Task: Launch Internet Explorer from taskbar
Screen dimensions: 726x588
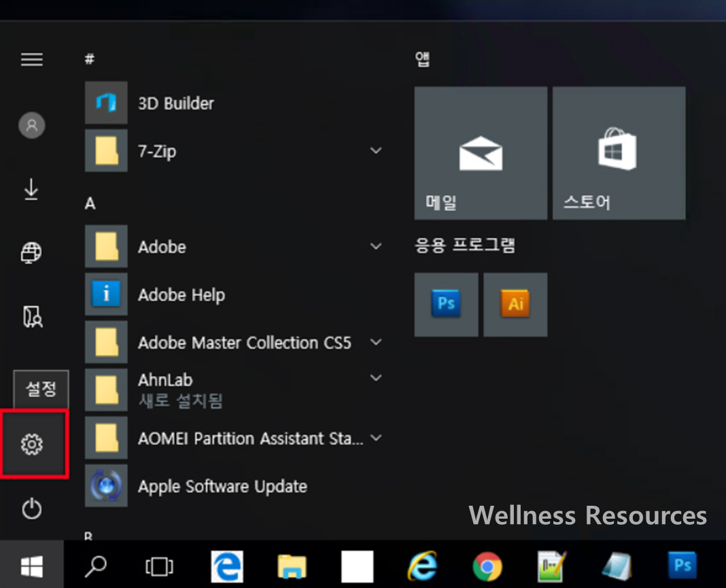Action: click(422, 566)
